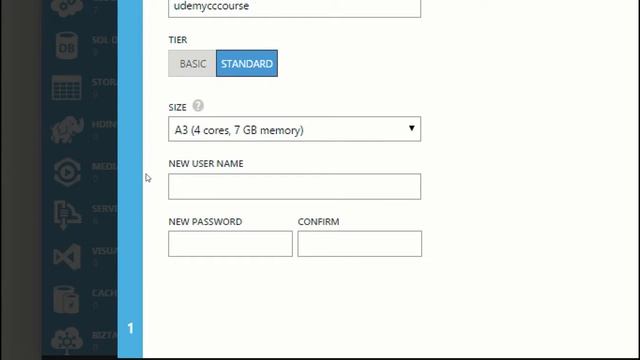Open Media Services play icon in sidebar

coord(67,172)
